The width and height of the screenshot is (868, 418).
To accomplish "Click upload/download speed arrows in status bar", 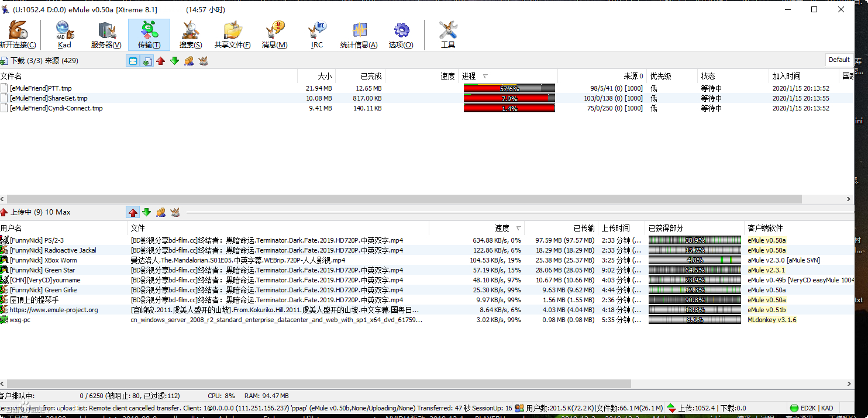I will [x=672, y=408].
